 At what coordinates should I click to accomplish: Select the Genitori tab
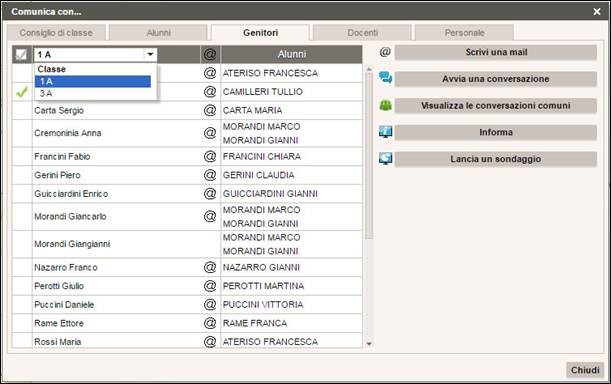click(260, 33)
